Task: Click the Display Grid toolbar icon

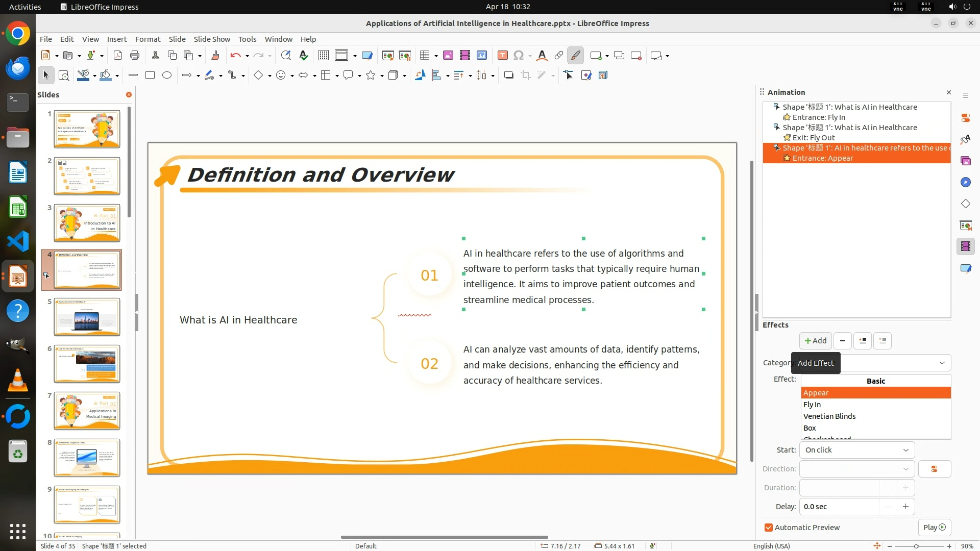Action: 323,56
